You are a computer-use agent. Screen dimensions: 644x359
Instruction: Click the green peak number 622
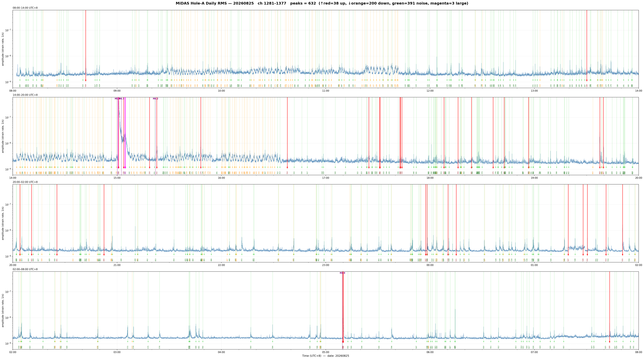tap(564, 347)
